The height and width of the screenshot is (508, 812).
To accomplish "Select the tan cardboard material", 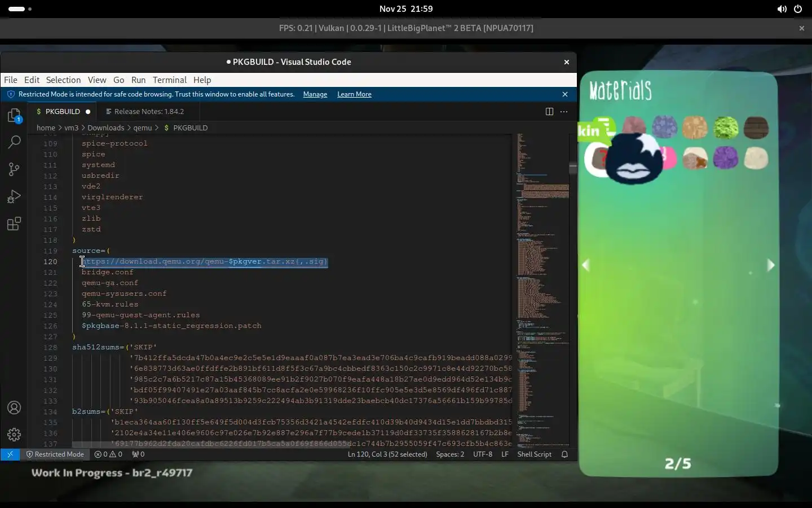I will [x=695, y=127].
